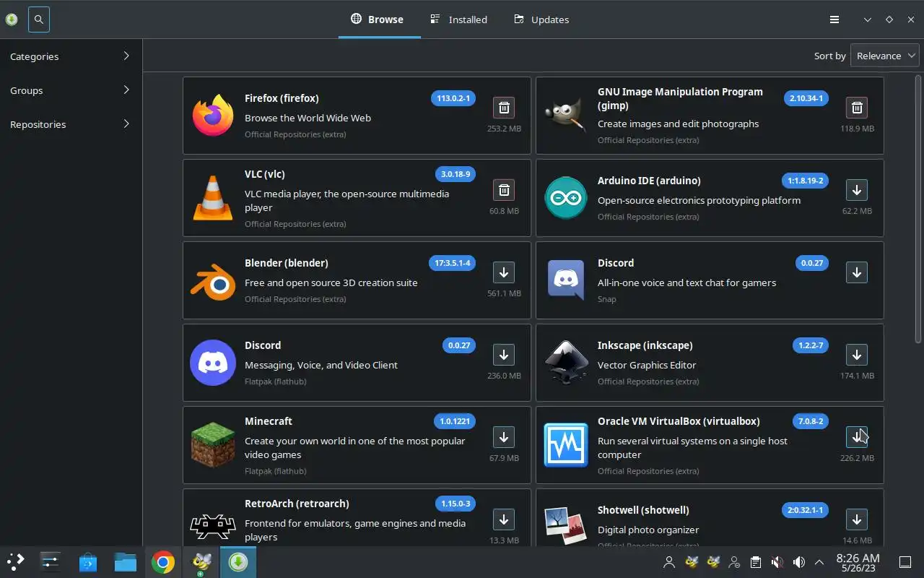Open the Firefox (firefox) title
Image resolution: width=924 pixels, height=578 pixels.
point(282,98)
